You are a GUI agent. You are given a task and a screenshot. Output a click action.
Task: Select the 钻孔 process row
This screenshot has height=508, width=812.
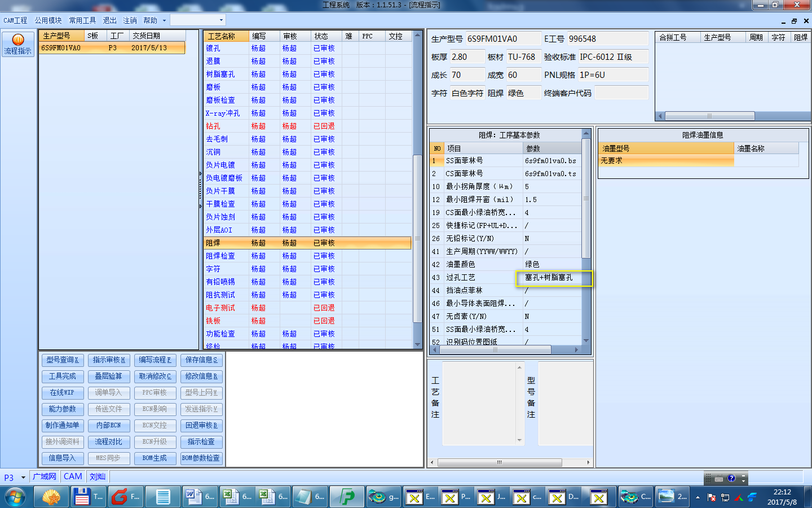(x=308, y=126)
